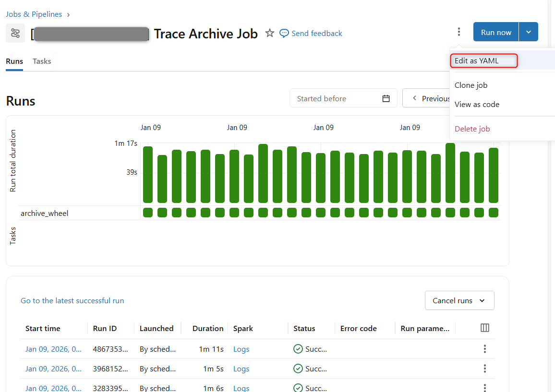Open Logs for the 1m 5s run

click(x=241, y=369)
